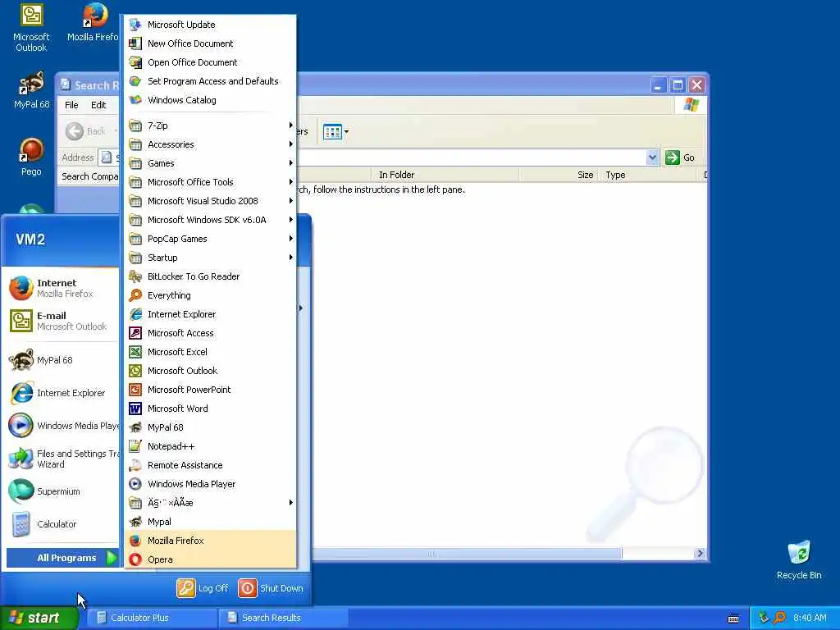The width and height of the screenshot is (840, 630).
Task: Launch Microsoft Outlook from programs list
Action: [210, 371]
